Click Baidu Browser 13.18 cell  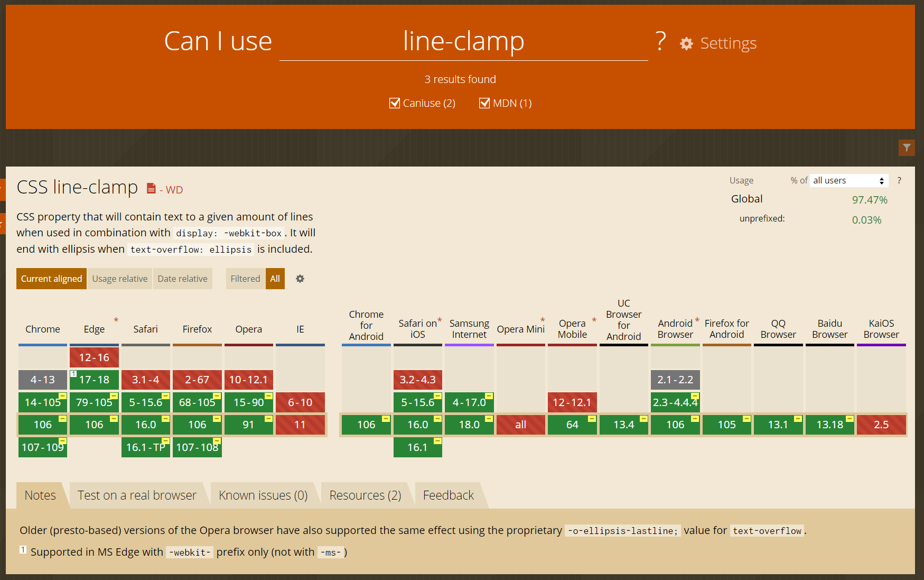click(830, 425)
